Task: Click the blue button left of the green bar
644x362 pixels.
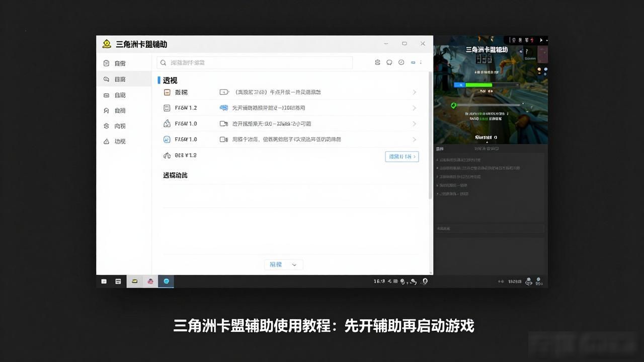Action: [459, 85]
